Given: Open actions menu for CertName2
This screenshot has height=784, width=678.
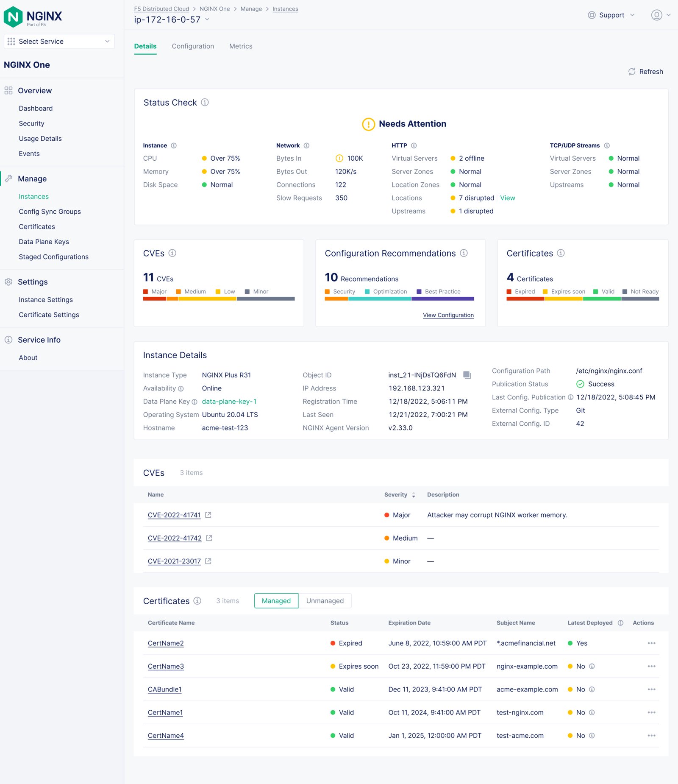Looking at the screenshot, I should 651,643.
